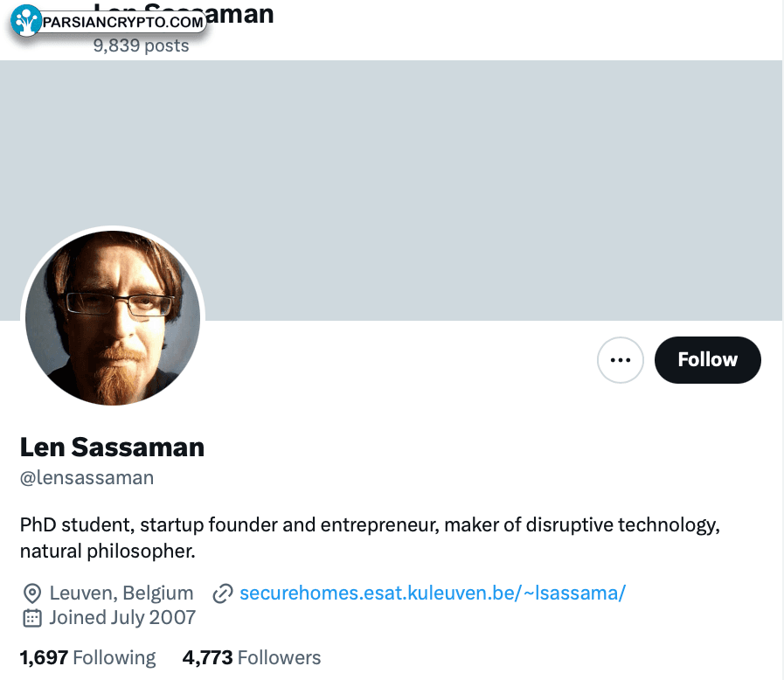
Task: Click the partly hidden name in the top header
Action: pos(240,14)
